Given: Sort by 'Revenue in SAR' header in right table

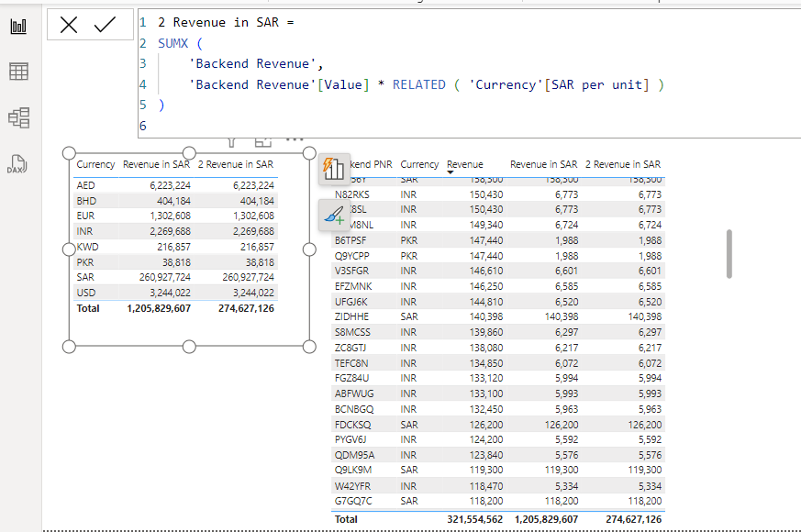Looking at the screenshot, I should 543,164.
